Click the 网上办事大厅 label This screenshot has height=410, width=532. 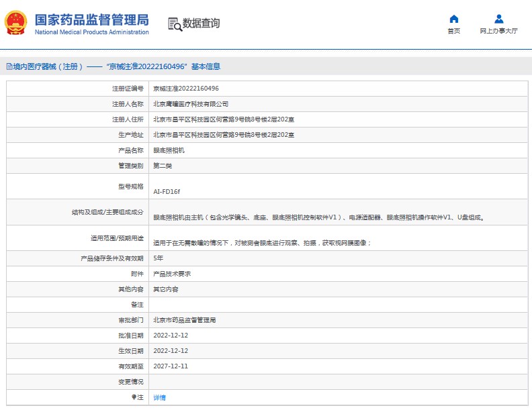(x=498, y=31)
